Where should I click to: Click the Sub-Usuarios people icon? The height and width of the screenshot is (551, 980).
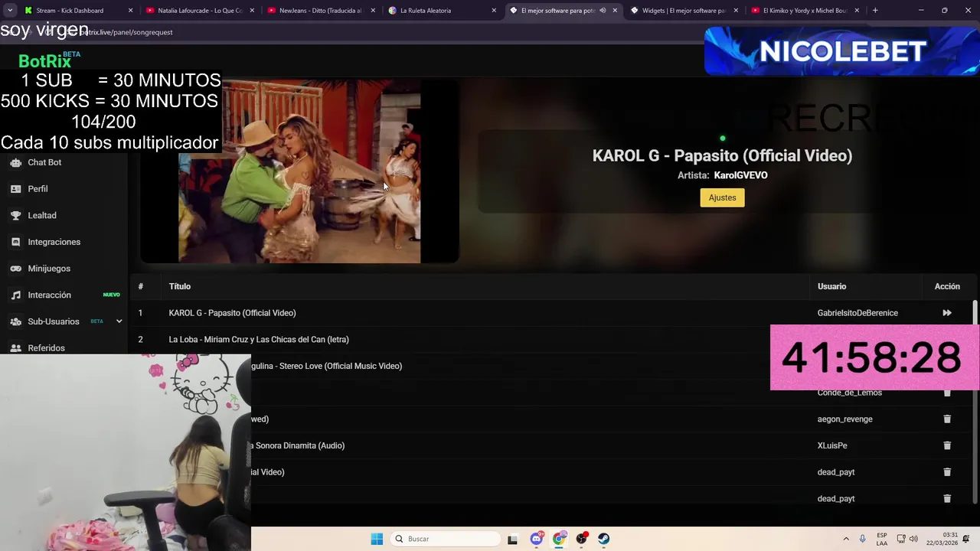click(15, 321)
